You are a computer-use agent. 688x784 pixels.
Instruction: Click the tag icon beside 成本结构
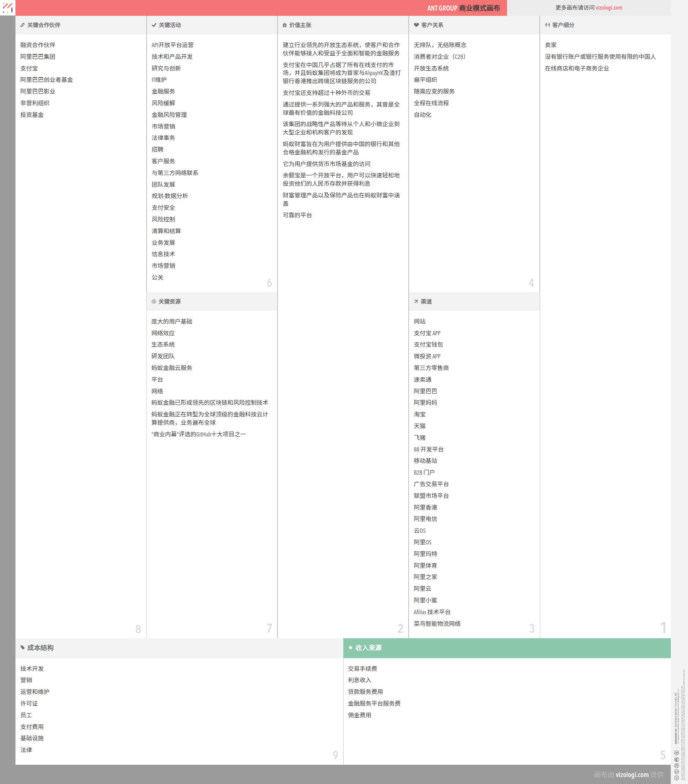[x=23, y=647]
